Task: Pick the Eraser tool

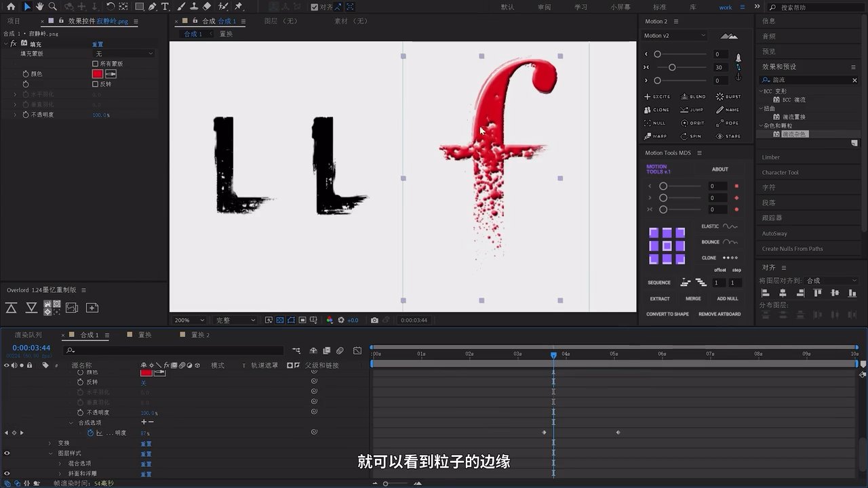Action: pyautogui.click(x=208, y=7)
